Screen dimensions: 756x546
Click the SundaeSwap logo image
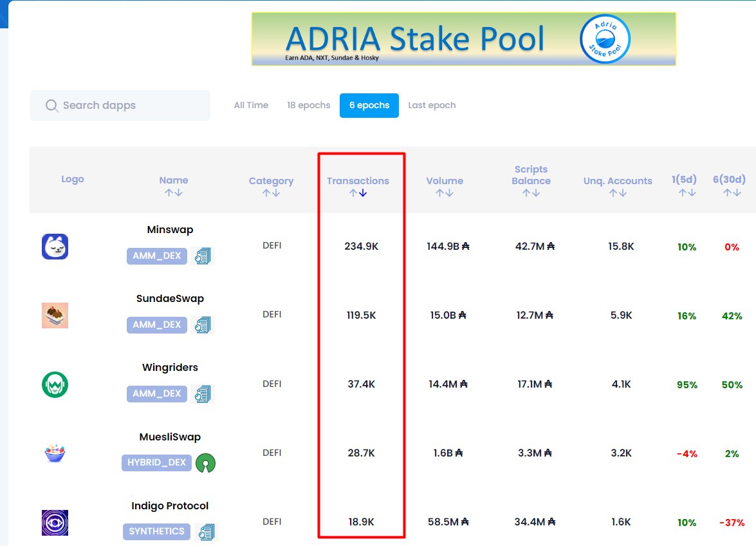[55, 315]
